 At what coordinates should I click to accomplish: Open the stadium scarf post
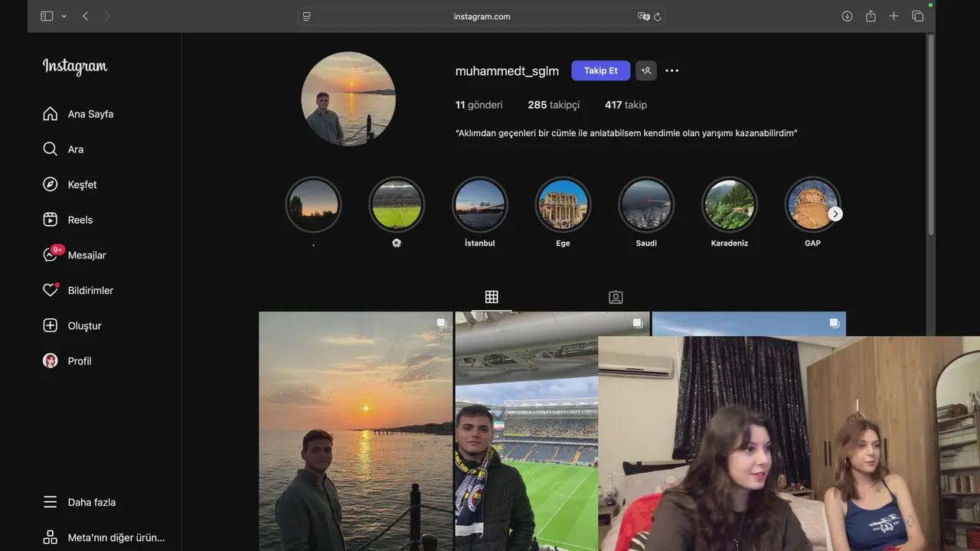pos(527,431)
